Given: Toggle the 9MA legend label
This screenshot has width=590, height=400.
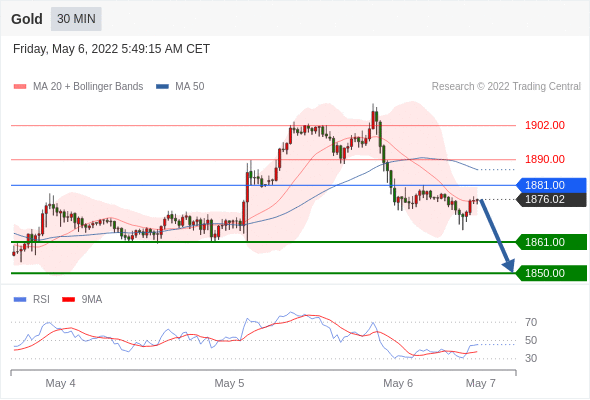Looking at the screenshot, I should 92,300.
